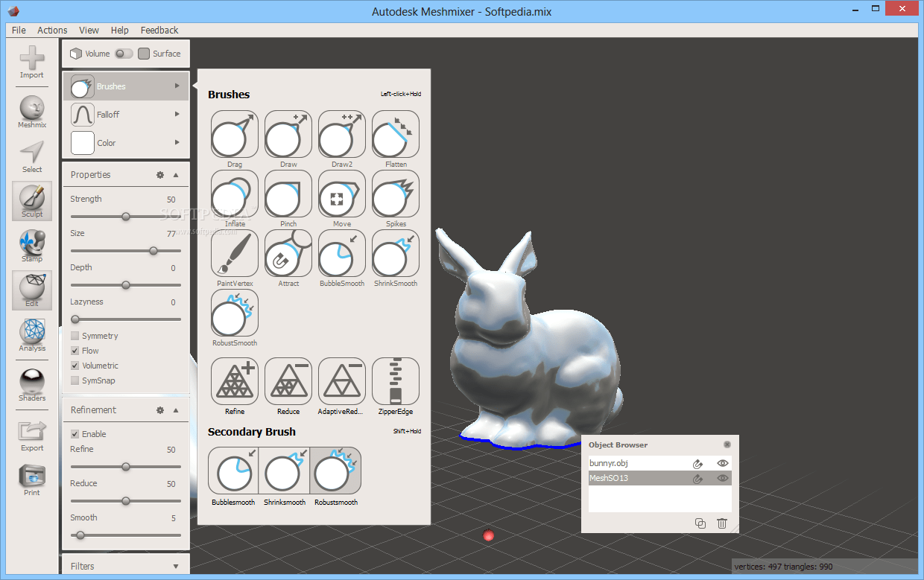Pick the ZipperEdge brush
The image size is (924, 580).
point(396,381)
